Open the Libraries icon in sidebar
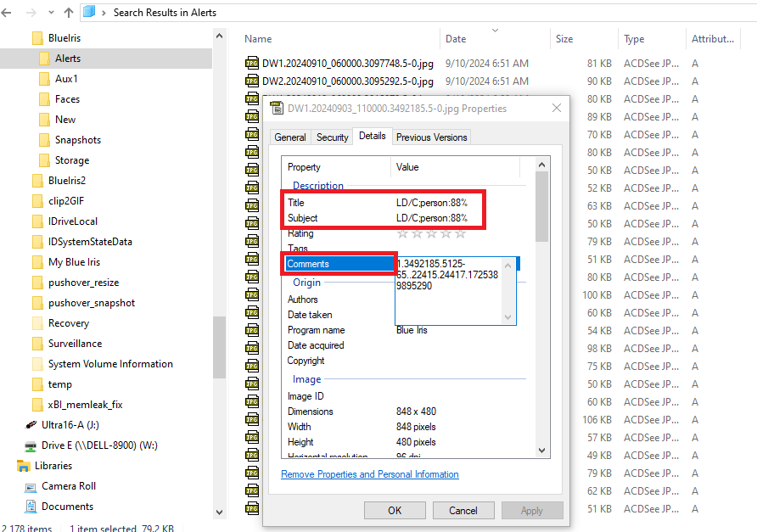 (23, 466)
